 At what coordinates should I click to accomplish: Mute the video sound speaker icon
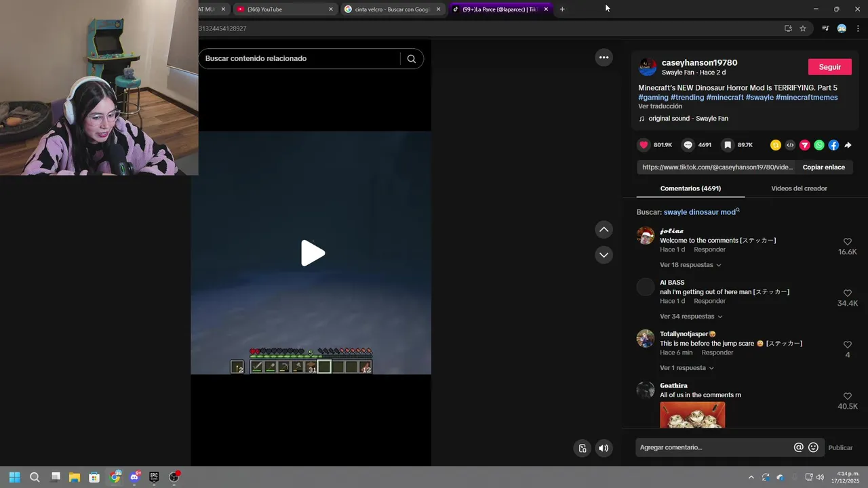click(604, 448)
